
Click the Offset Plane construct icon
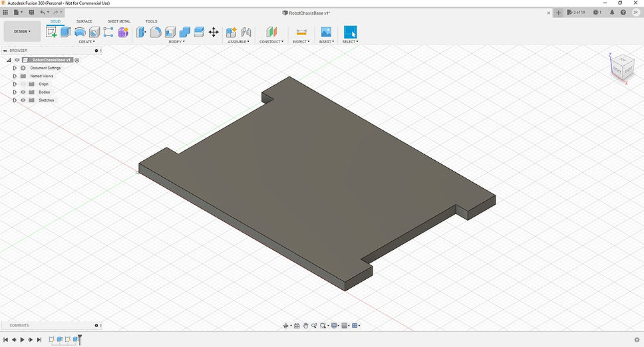point(271,32)
